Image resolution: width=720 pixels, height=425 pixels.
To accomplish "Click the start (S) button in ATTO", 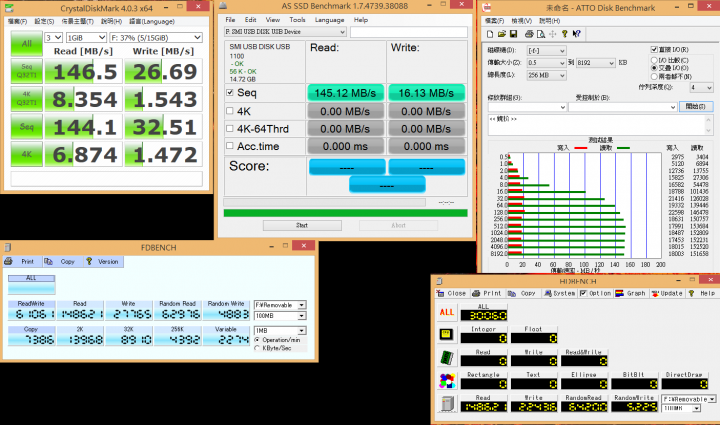I will click(x=696, y=106).
